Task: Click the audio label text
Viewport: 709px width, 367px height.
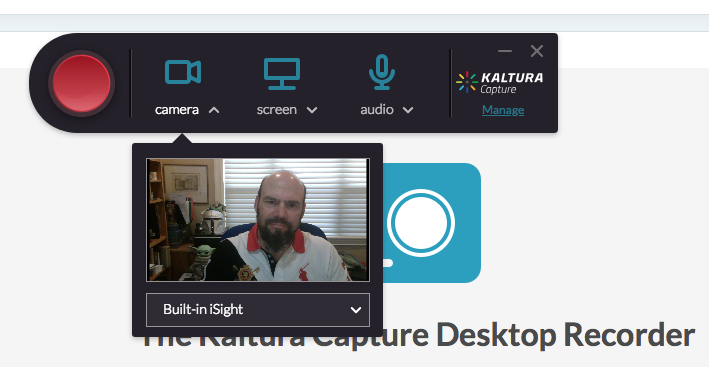Action: coord(377,110)
